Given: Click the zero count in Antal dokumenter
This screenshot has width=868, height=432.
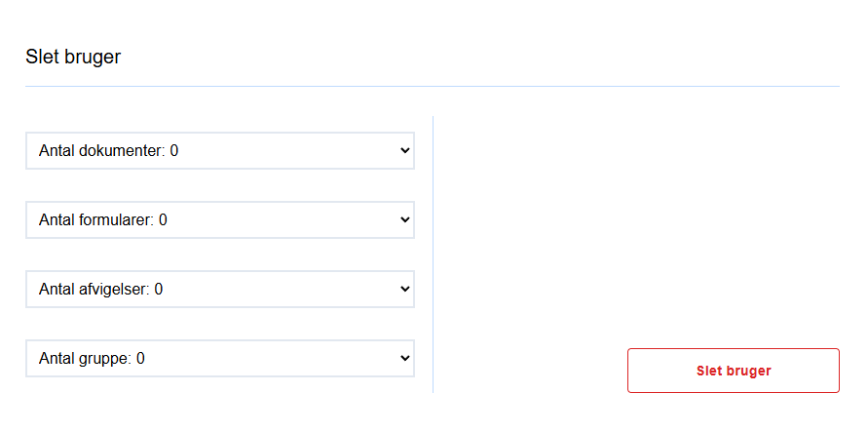Looking at the screenshot, I should point(174,150).
